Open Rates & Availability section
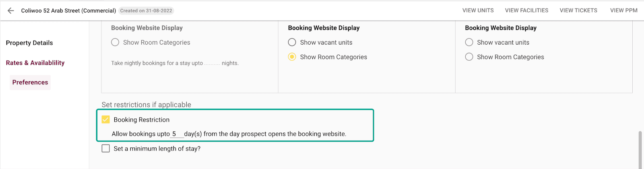644x169 pixels. coord(35,63)
